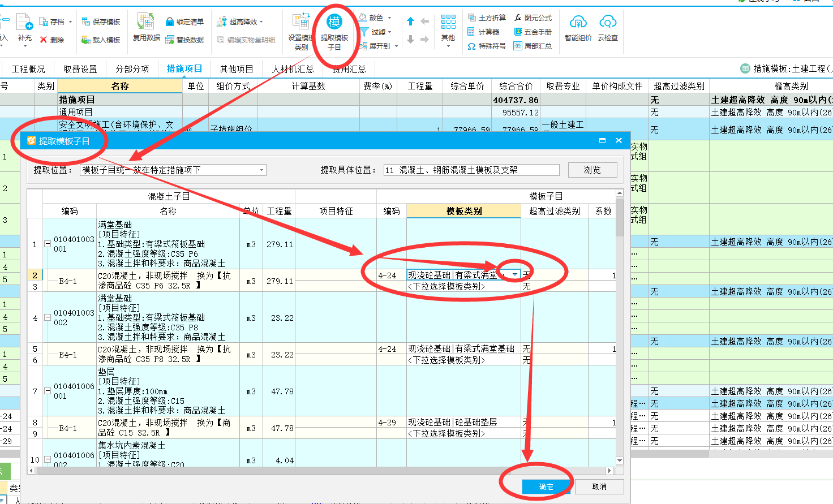Viewport: 833px width, 504px height.
Task: Run the 云检查 cloud check
Action: (x=608, y=22)
